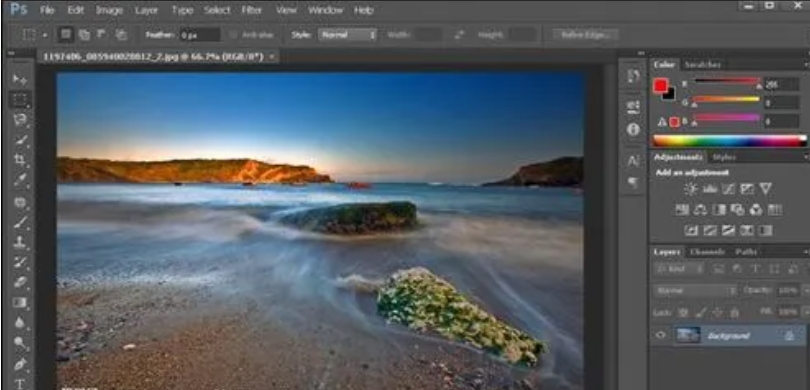Toggle the lock icon on Background layer
The height and width of the screenshot is (390, 810).
[x=789, y=335]
